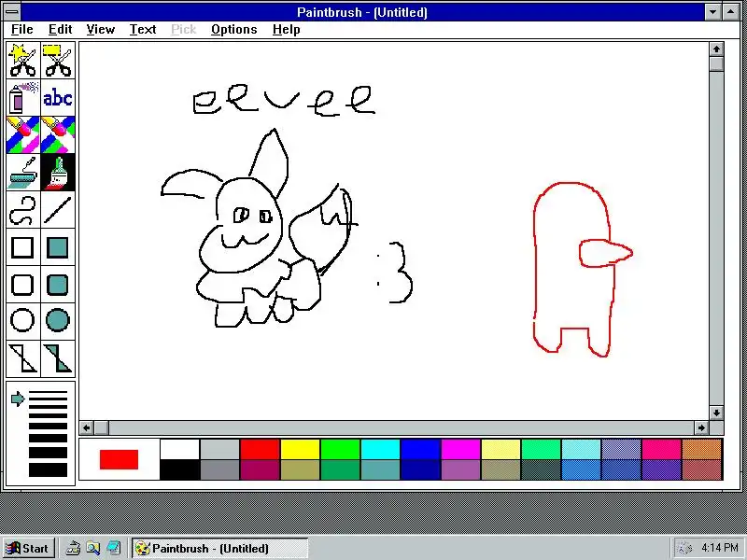
Task: Pick the plain Eraser tool
Action: (58, 134)
